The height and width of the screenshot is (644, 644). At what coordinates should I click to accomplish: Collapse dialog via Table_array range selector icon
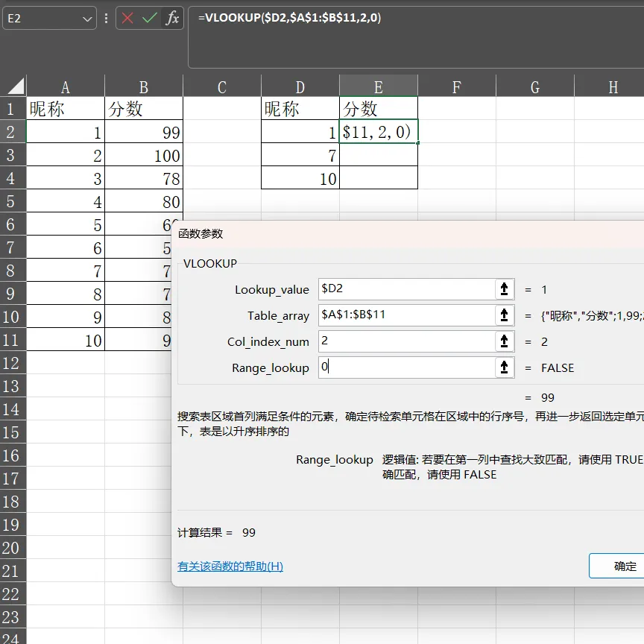coord(505,315)
